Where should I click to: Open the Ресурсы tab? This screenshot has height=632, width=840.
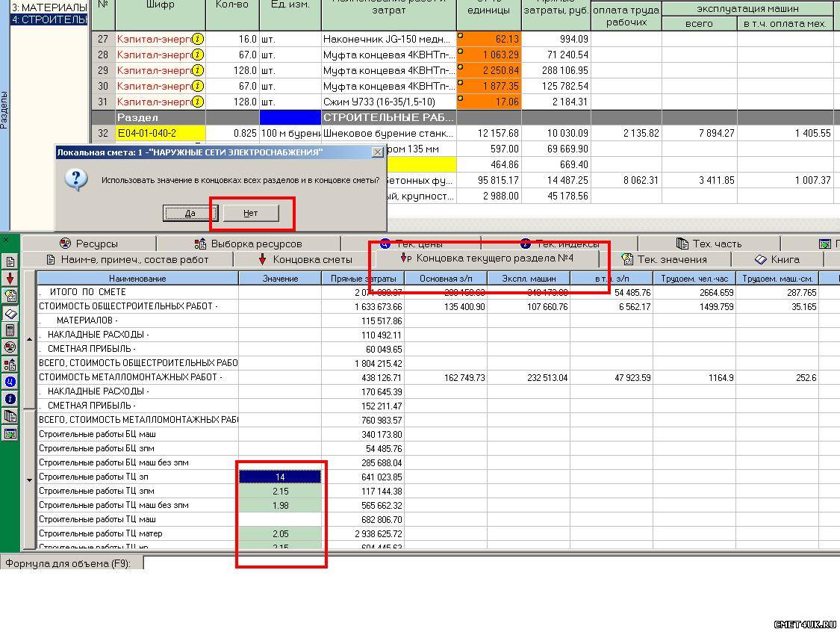tap(89, 244)
